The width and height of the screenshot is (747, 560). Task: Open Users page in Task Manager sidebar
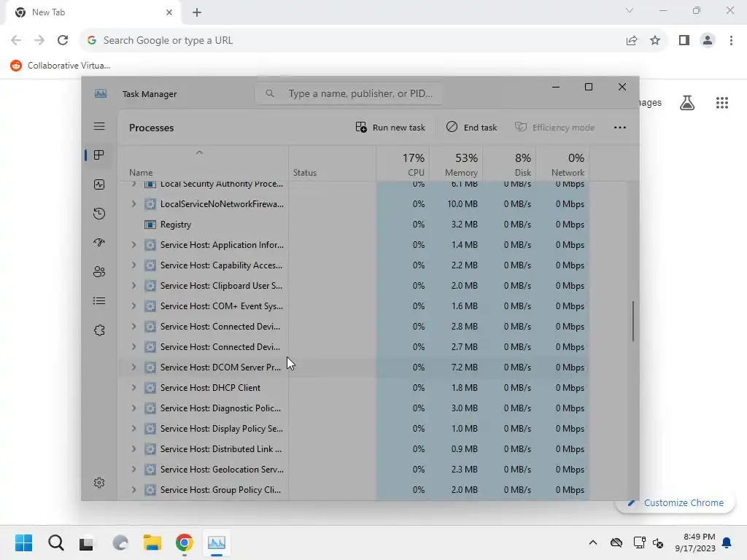tap(99, 272)
